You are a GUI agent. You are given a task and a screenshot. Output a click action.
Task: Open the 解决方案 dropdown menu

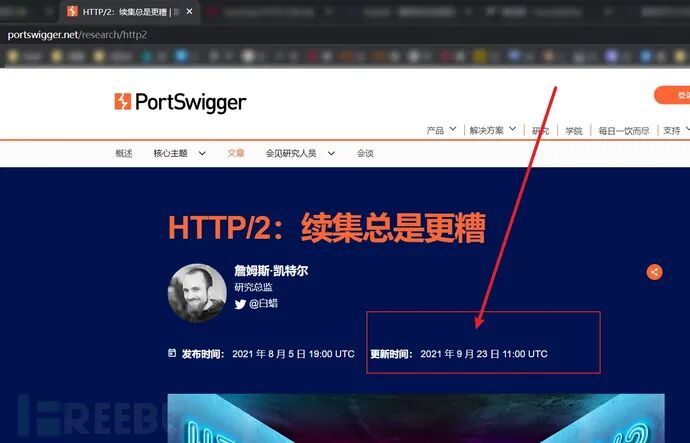pyautogui.click(x=492, y=131)
